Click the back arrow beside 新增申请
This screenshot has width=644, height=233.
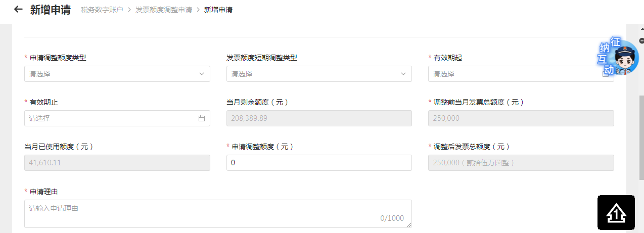click(18, 9)
